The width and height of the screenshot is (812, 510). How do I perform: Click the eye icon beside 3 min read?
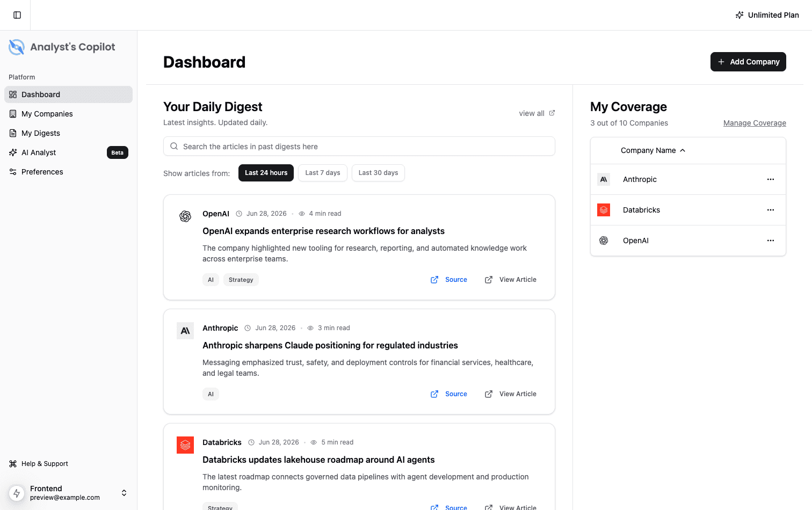(x=310, y=328)
